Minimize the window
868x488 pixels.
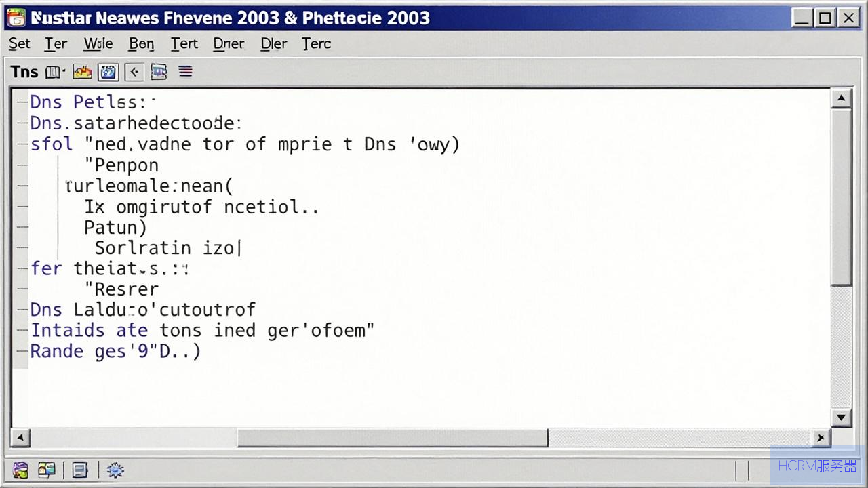coord(802,18)
